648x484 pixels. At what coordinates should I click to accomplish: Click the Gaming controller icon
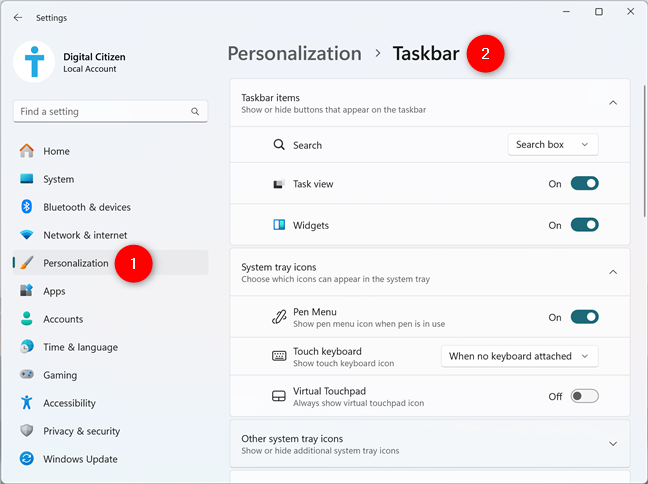coord(27,374)
